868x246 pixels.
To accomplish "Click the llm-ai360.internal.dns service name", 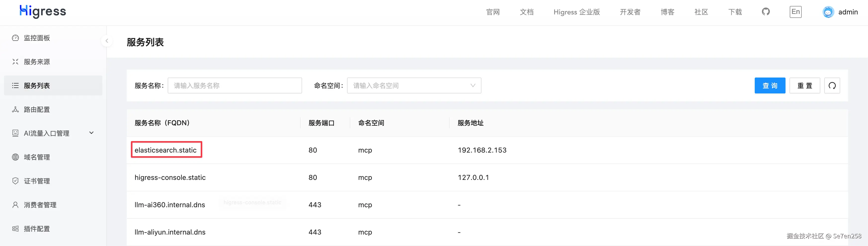I will pyautogui.click(x=169, y=205).
